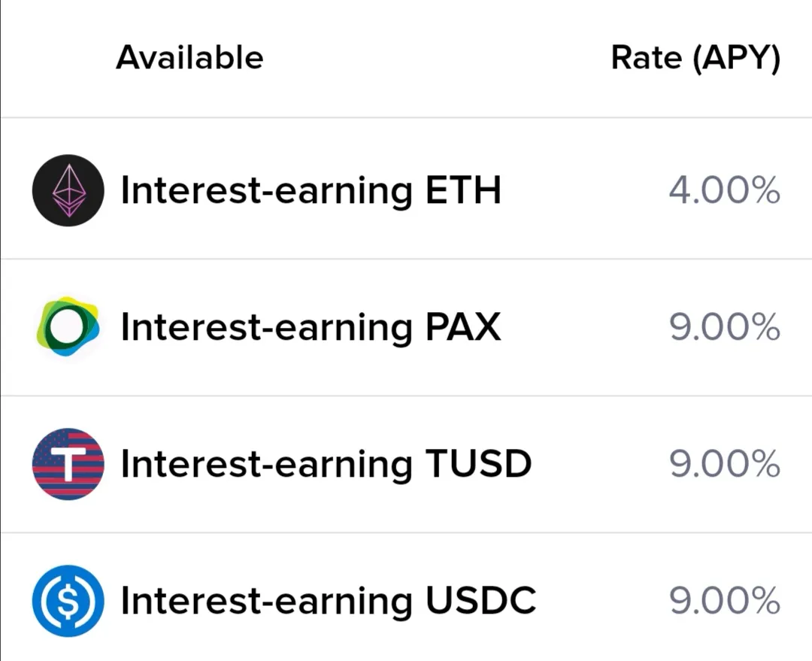
Task: Tap the Ethereum diamond logo icon
Action: (x=68, y=190)
